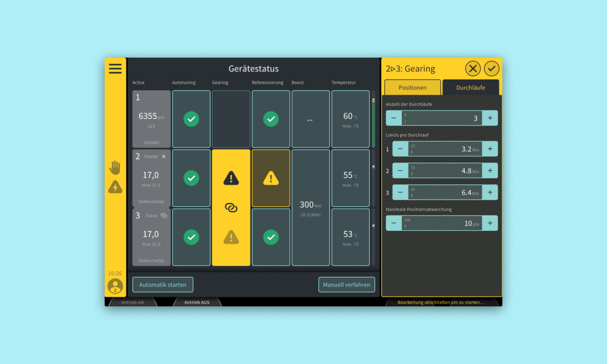Open the user profile icon with badge 2
Screen dimensions: 607x364
tap(114, 286)
